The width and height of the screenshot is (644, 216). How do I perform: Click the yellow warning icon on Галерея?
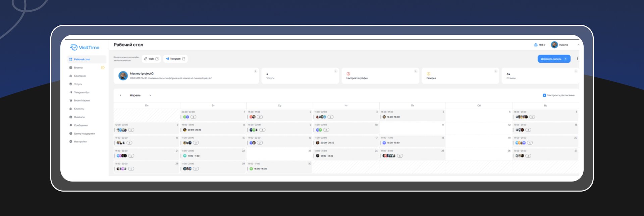428,74
